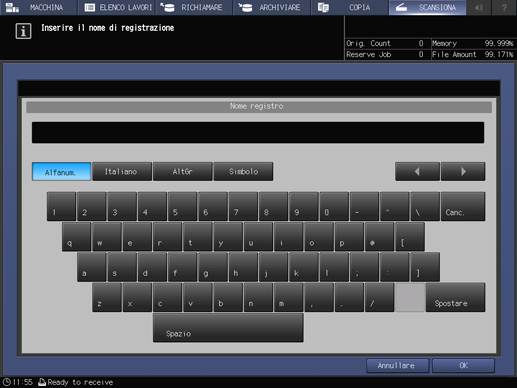Tap the semicolon key
The height and width of the screenshot is (388, 517).
pyautogui.click(x=365, y=267)
